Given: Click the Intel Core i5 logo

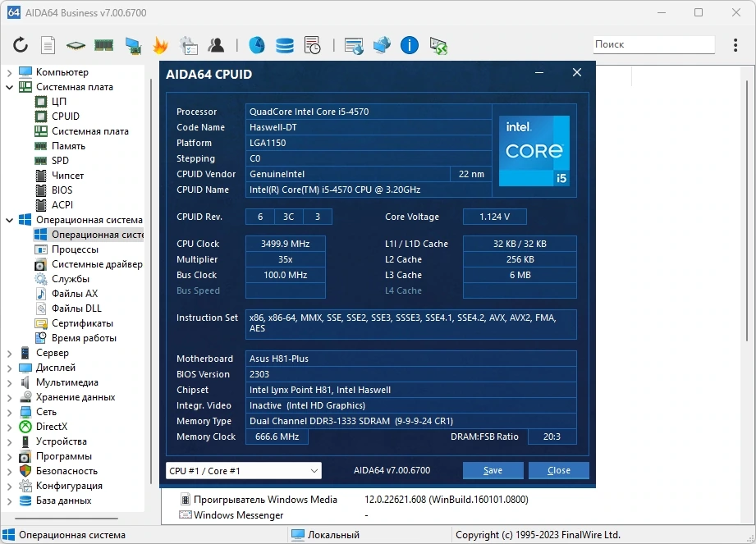Looking at the screenshot, I should (x=534, y=151).
